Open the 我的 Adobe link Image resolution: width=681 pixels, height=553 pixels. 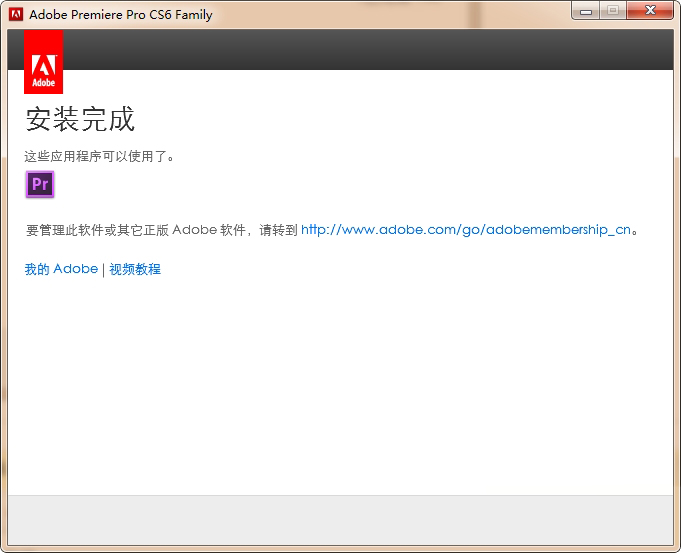(61, 269)
